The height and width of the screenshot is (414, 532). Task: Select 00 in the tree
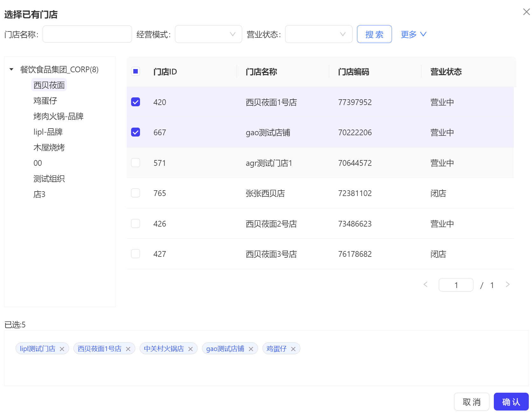[38, 163]
